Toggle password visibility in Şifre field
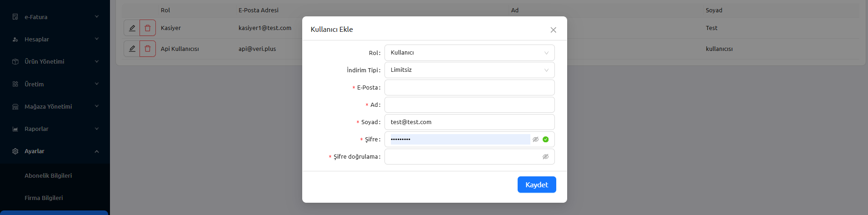868x215 pixels. 536,140
